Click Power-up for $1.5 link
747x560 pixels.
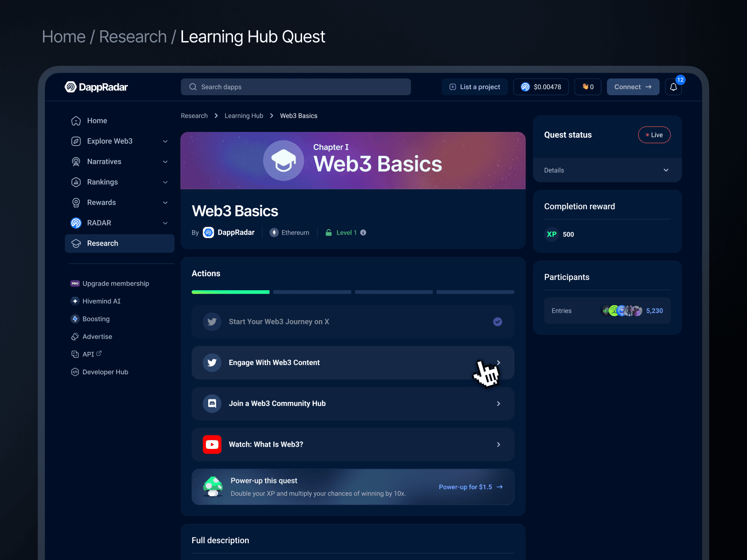click(x=471, y=487)
